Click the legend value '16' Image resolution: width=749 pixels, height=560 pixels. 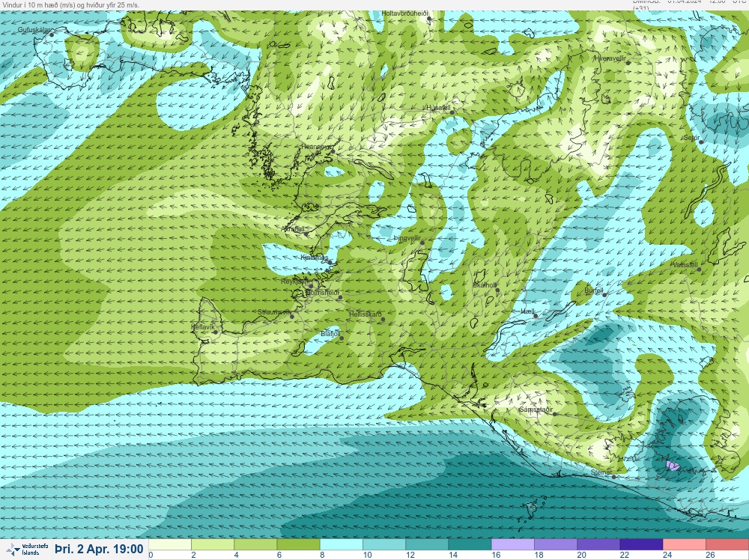495,556
